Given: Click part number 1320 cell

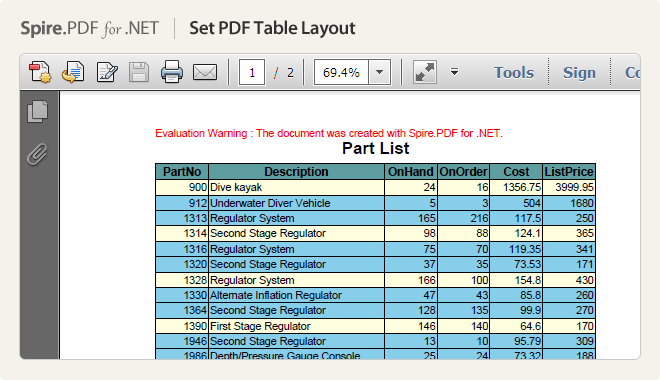Looking at the screenshot, I should coord(182,264).
